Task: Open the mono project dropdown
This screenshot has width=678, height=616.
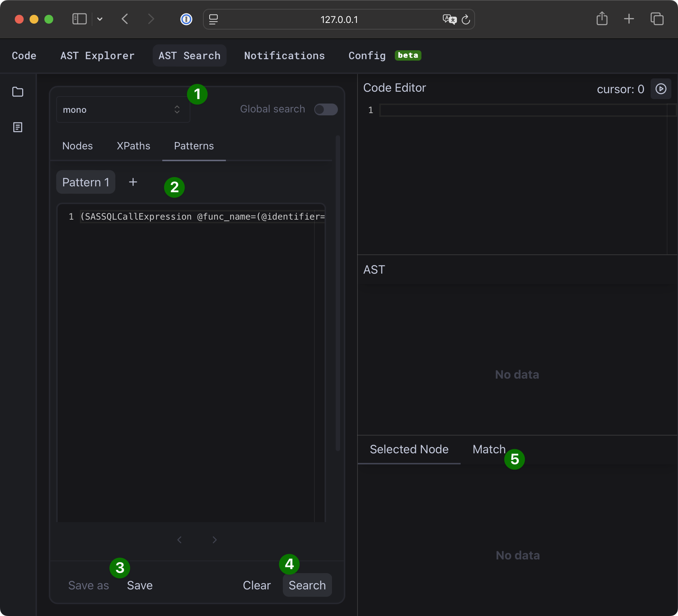Action: point(123,109)
